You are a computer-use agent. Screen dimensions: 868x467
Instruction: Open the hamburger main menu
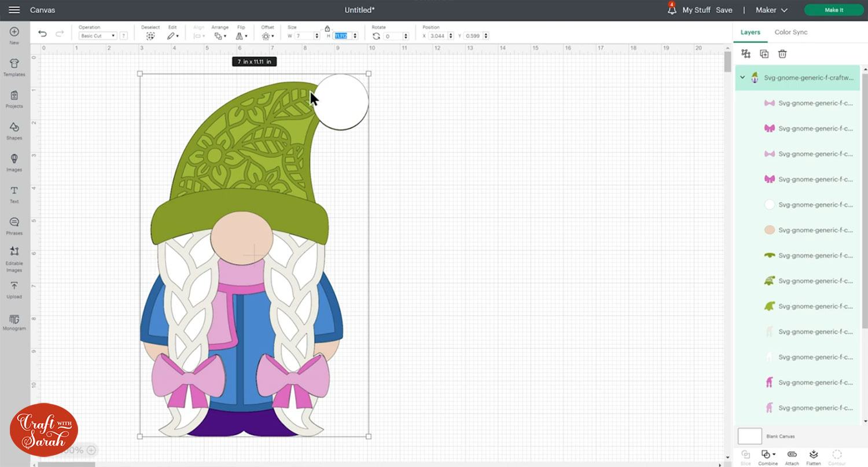pos(14,10)
